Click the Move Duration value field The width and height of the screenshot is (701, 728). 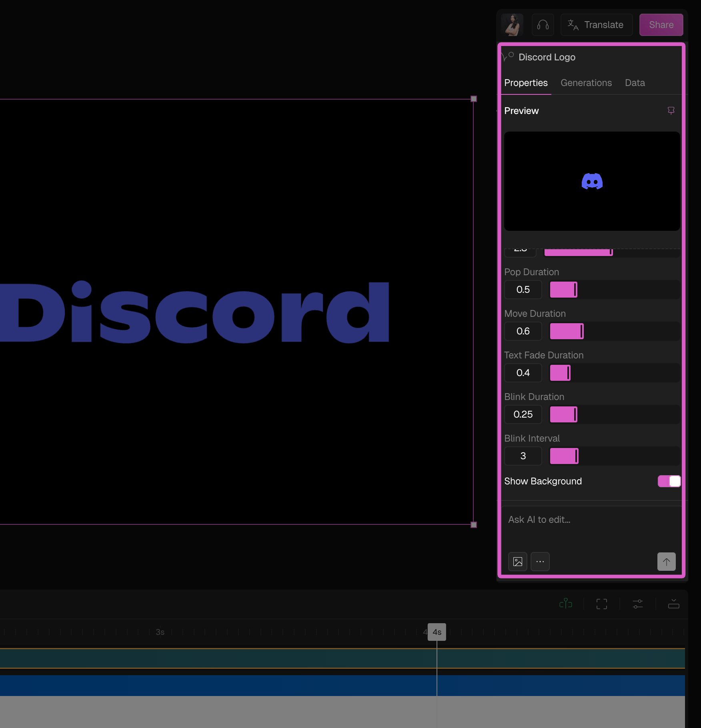523,331
